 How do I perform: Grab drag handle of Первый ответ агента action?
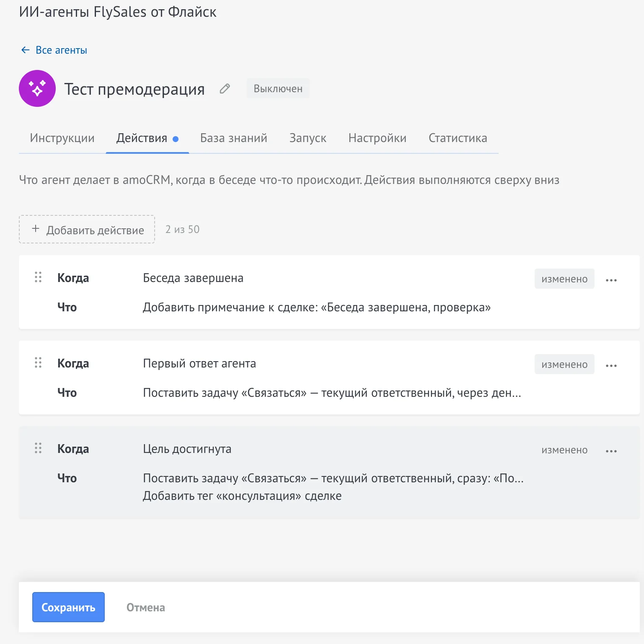pyautogui.click(x=38, y=362)
